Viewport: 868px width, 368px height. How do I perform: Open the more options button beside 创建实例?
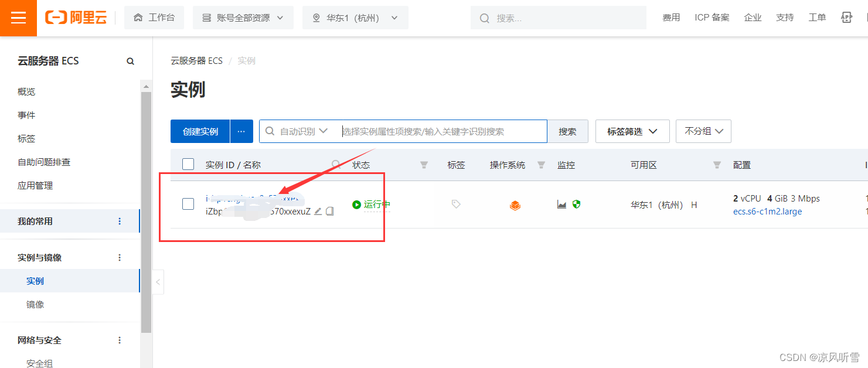[241, 131]
